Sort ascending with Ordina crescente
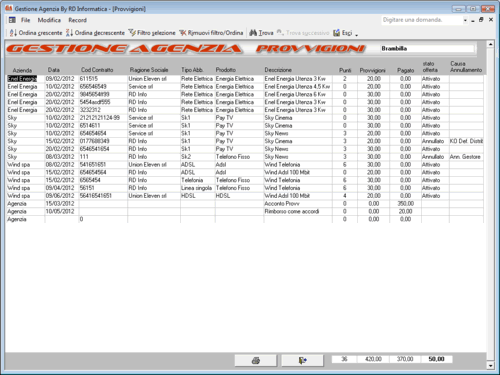This screenshot has width=500, height=375. 36,33
